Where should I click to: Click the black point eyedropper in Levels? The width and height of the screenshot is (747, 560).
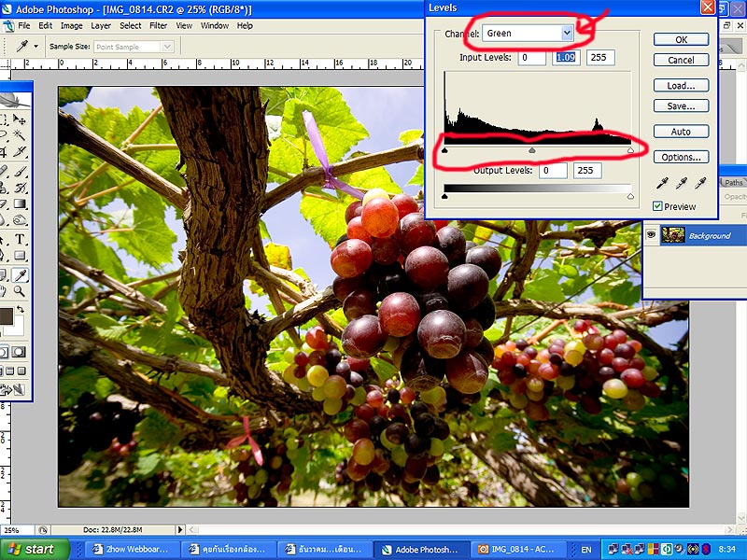[661, 183]
